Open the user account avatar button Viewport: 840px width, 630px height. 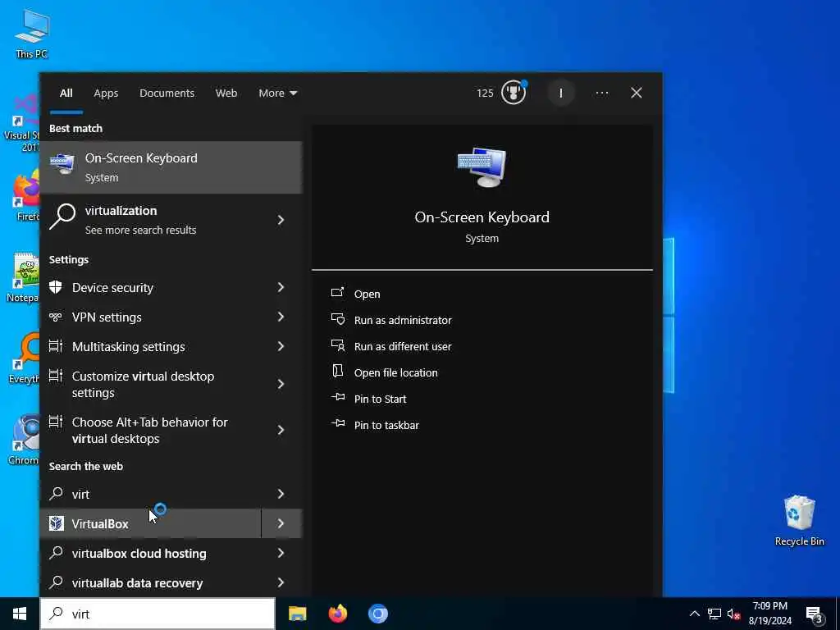[561, 94]
